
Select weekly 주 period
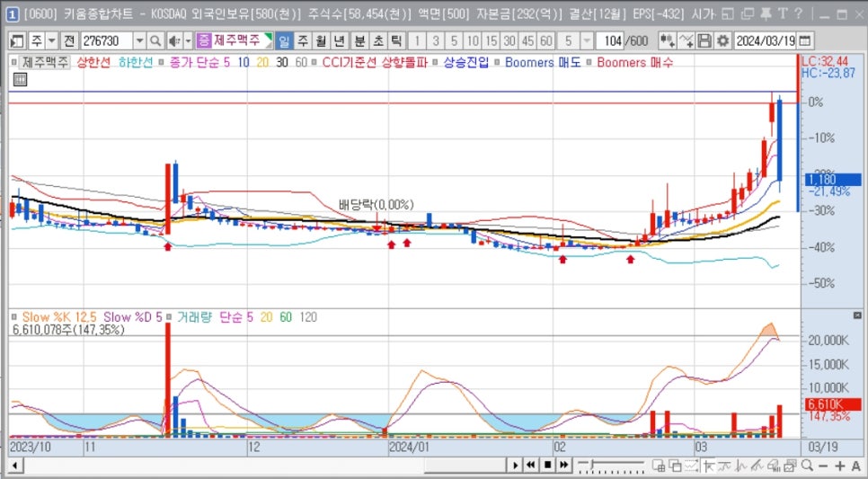(303, 40)
